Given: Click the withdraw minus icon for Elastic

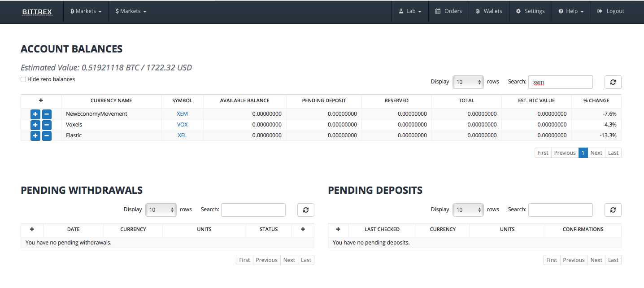Looking at the screenshot, I should (x=47, y=135).
